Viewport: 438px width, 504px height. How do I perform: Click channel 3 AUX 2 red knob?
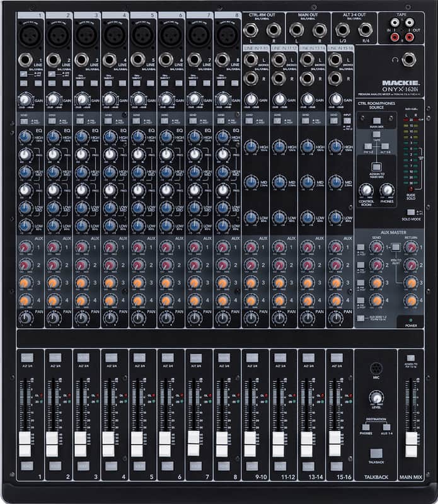coord(82,265)
